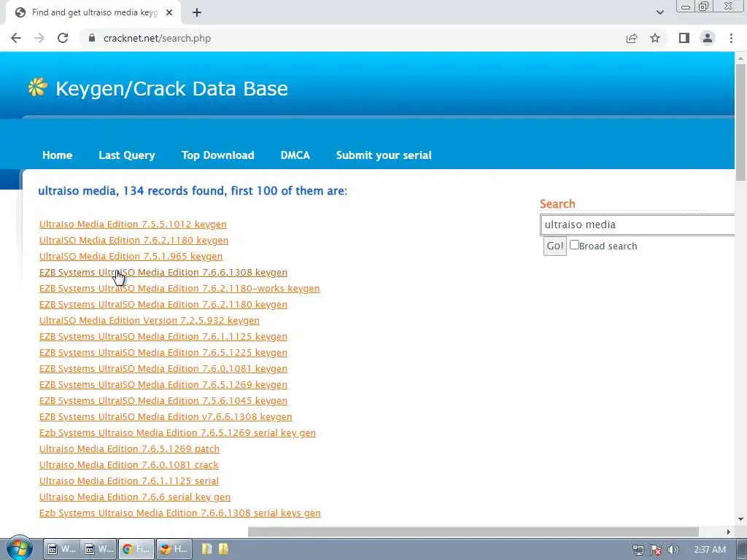This screenshot has height=560, width=747.
Task: Switch to Chrome taskbar button
Action: click(136, 549)
